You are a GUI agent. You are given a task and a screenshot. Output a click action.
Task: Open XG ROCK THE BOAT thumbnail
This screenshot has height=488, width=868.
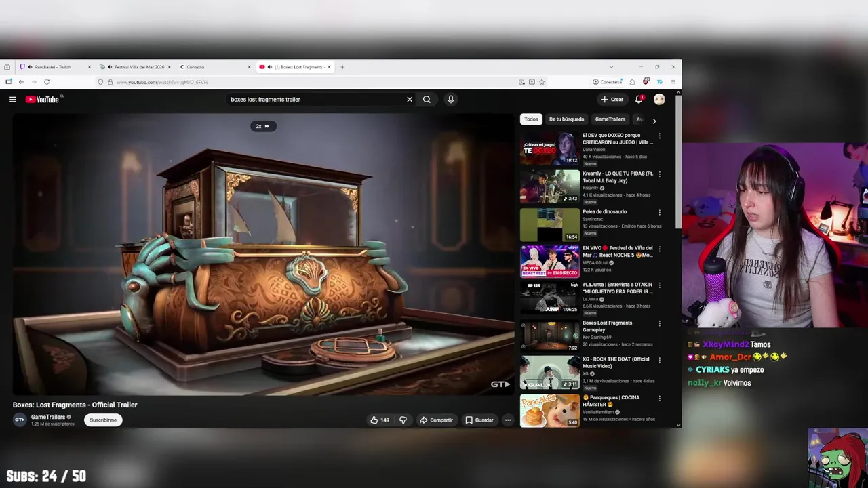click(x=550, y=372)
